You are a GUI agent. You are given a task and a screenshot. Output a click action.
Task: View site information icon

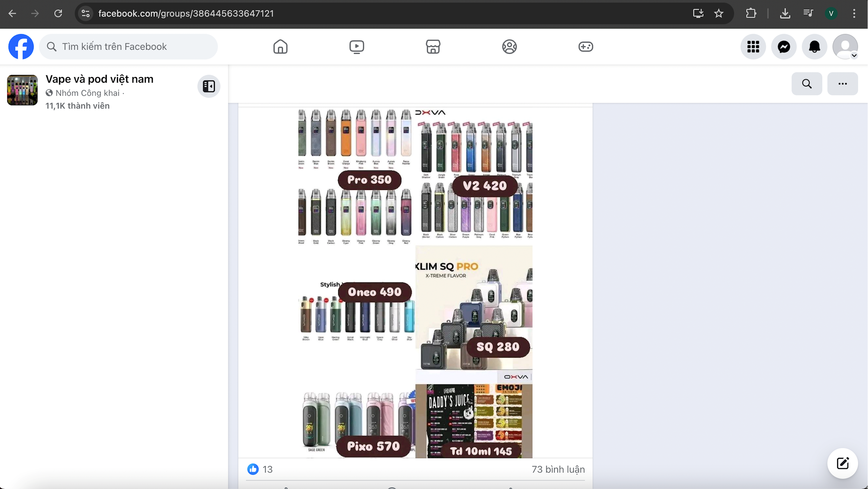(x=85, y=14)
